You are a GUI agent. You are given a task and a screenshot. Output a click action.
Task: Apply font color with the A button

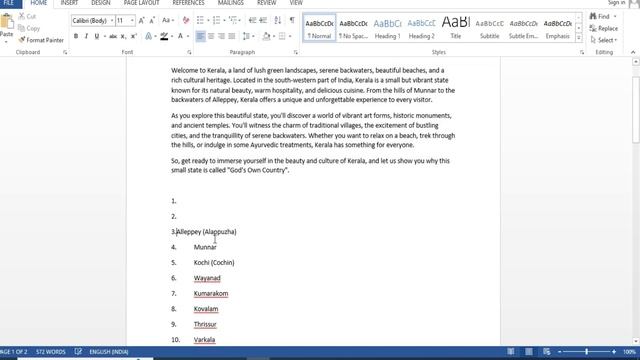[180, 36]
